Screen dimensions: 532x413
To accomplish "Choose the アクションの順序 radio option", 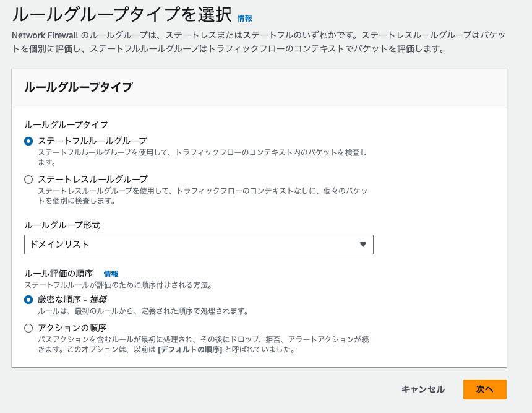I will point(28,328).
